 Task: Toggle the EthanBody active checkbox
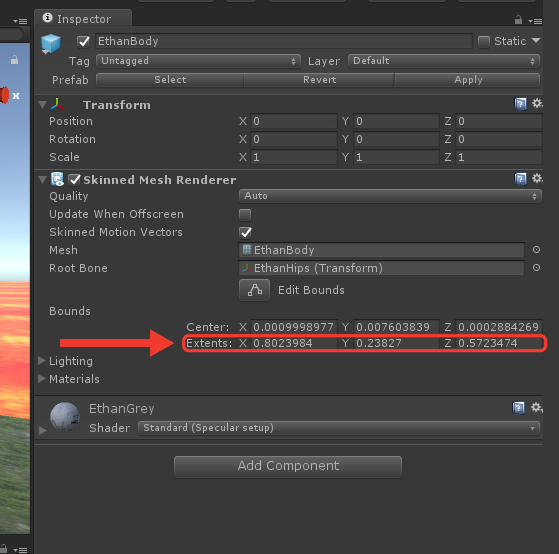(83, 42)
